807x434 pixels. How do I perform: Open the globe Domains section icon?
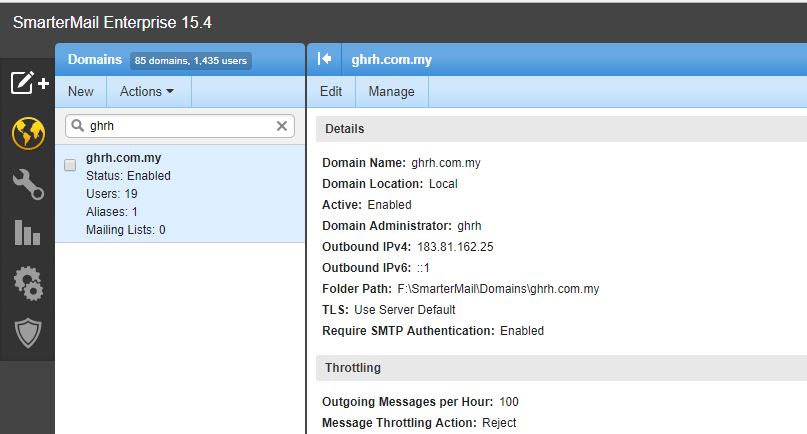pos(28,133)
